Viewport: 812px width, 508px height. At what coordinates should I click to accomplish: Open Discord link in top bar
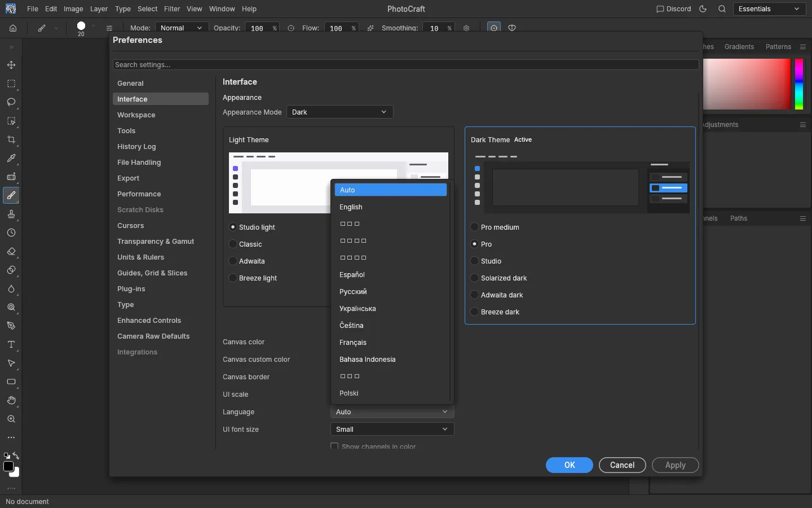pos(674,9)
